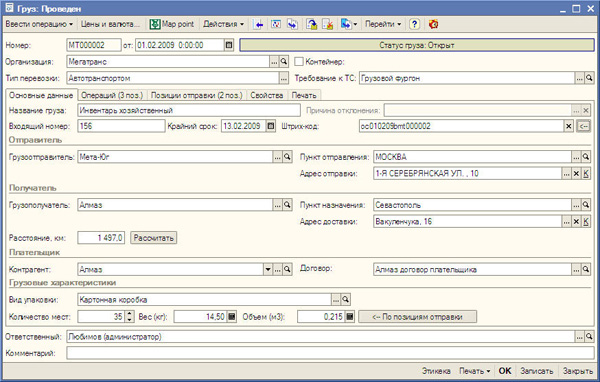Click the unpost document icon with red cross
Screen dimensions: 600x382
click(328, 24)
